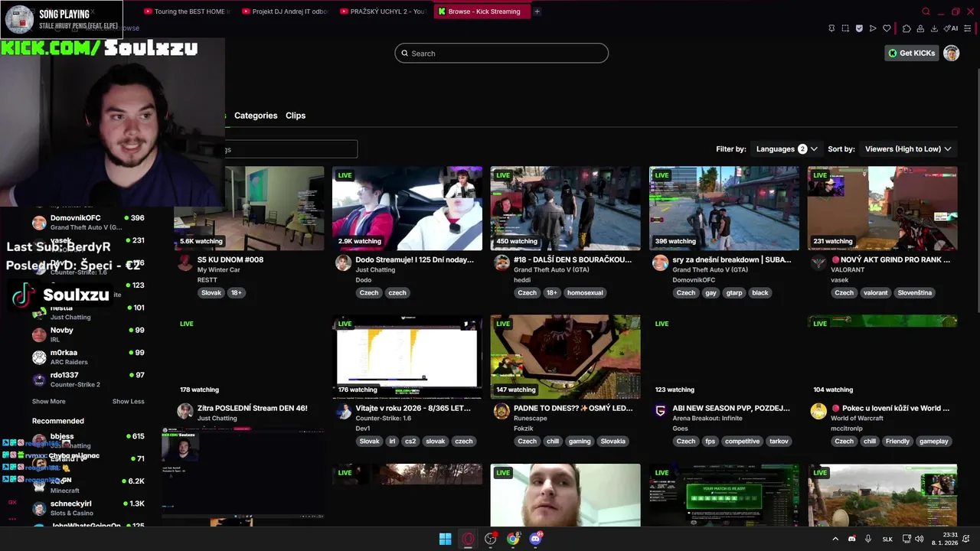980x551 pixels.
Task: Click the Get KICKs button
Action: pyautogui.click(x=911, y=53)
